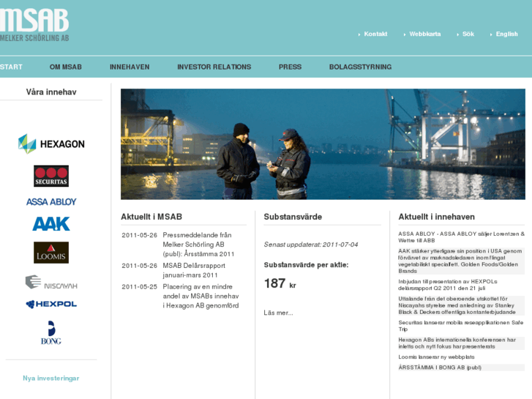Image resolution: width=532 pixels, height=399 pixels.
Task: Open INVESTOR RELATIONS menu
Action: tap(214, 67)
